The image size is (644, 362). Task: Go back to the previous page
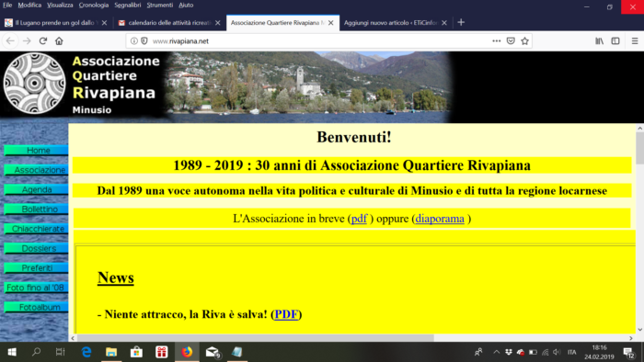(x=10, y=41)
